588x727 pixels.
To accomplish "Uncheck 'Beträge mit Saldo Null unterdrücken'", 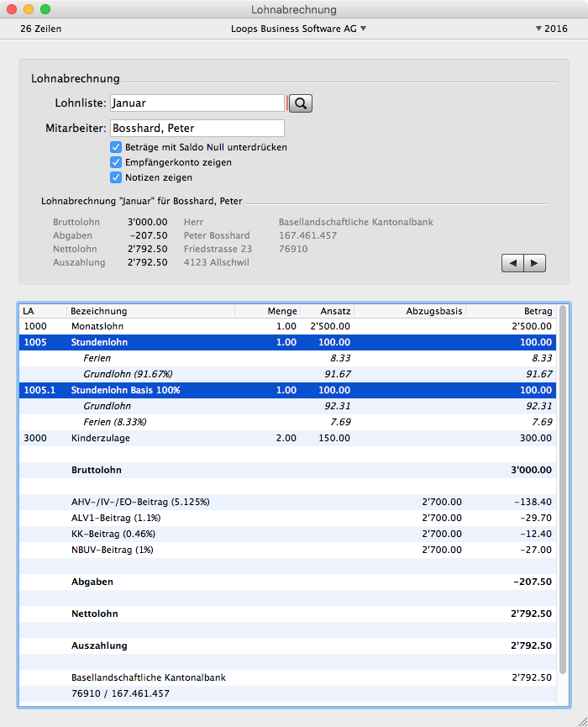I will pos(116,147).
